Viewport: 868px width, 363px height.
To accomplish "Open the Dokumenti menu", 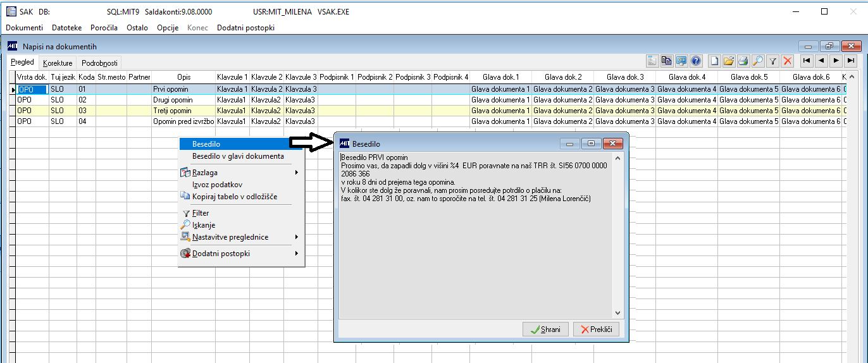I will point(24,28).
